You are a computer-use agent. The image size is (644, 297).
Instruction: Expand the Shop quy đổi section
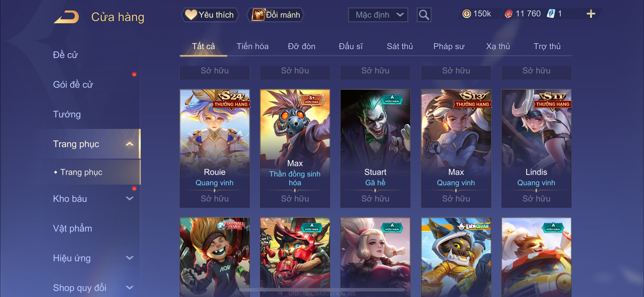pos(129,288)
